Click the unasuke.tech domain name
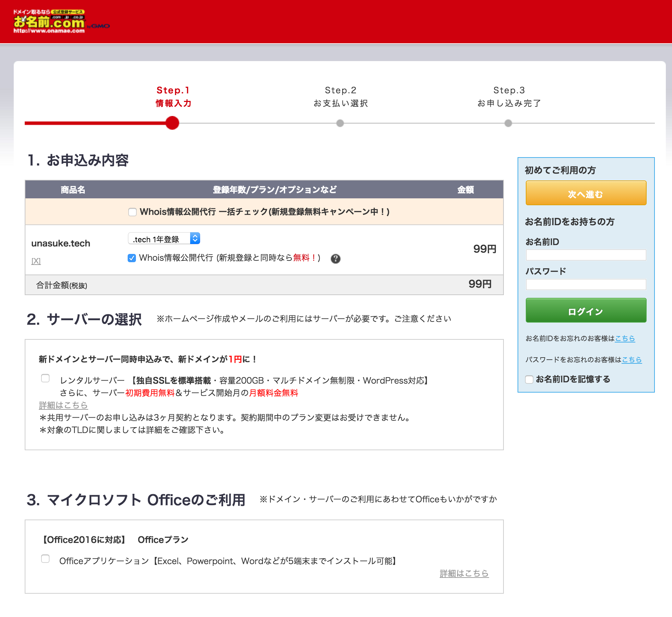This screenshot has width=672, height=617. point(61,243)
